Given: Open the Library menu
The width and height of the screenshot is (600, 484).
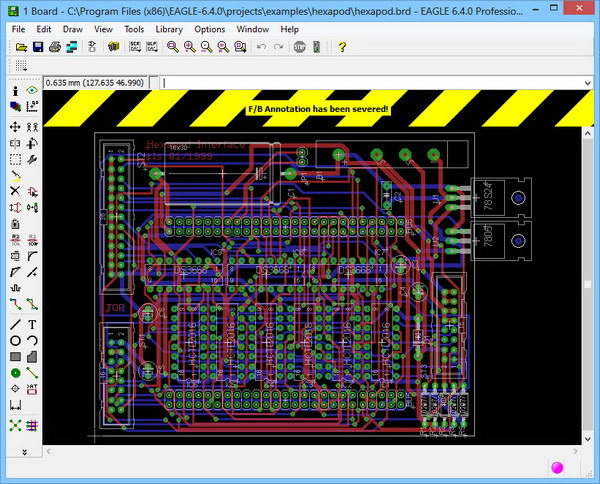Looking at the screenshot, I should 169,29.
